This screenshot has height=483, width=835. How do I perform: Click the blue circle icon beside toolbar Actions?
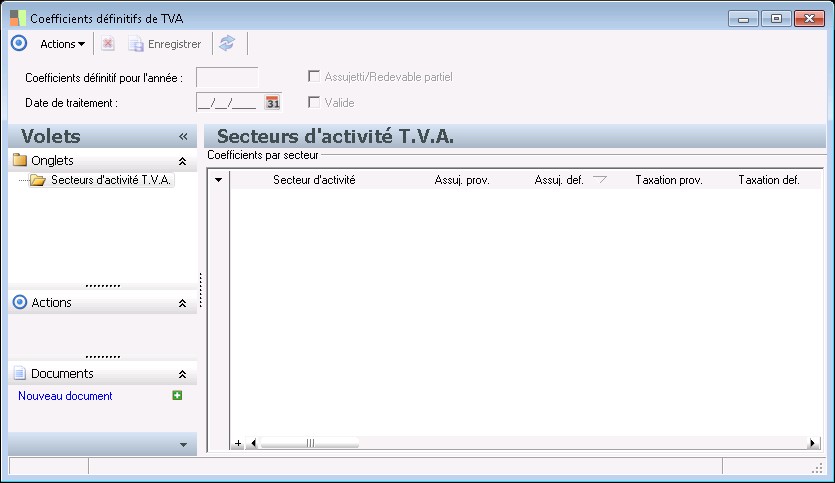(19, 43)
